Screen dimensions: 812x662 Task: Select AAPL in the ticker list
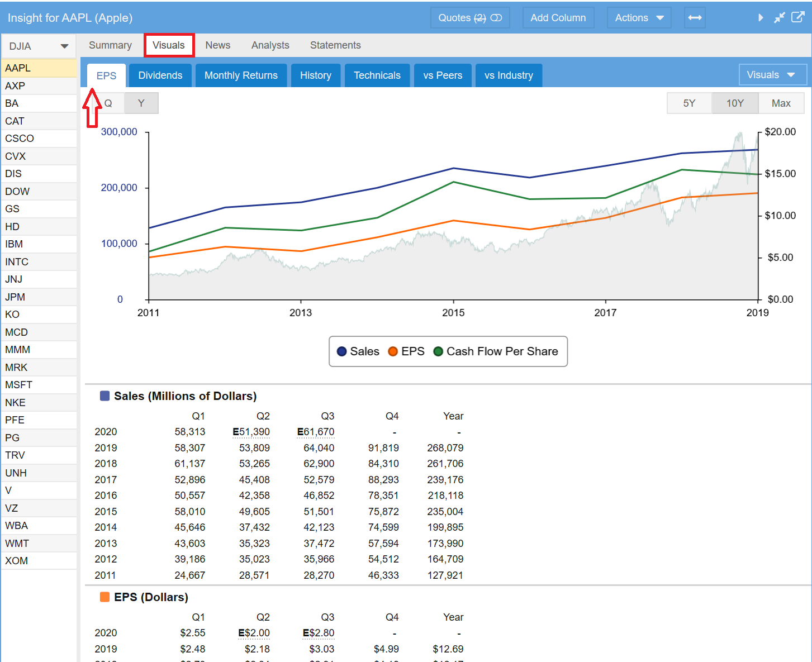(x=39, y=68)
